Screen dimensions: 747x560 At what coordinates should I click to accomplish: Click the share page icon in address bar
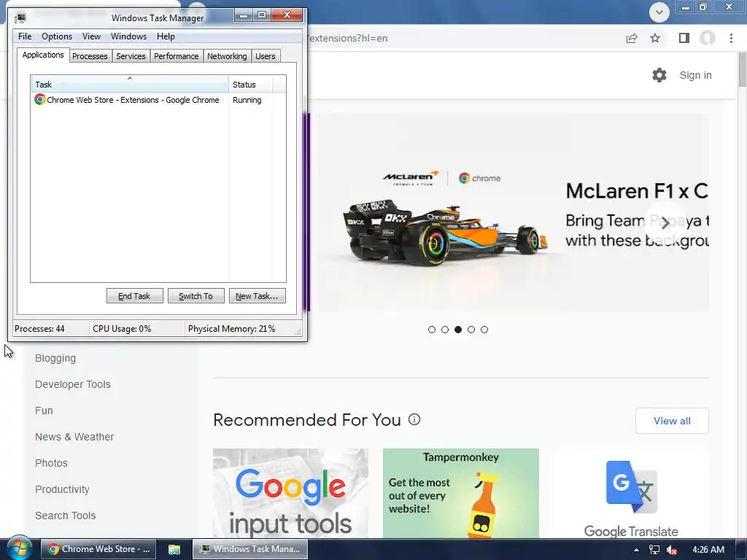632,38
